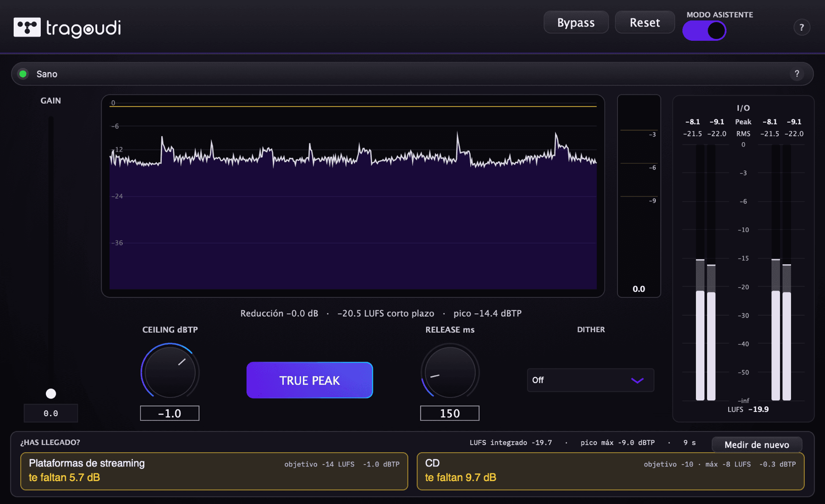The width and height of the screenshot is (825, 504).
Task: Click the pico máx -9.0 dBTP readout
Action: (617, 443)
